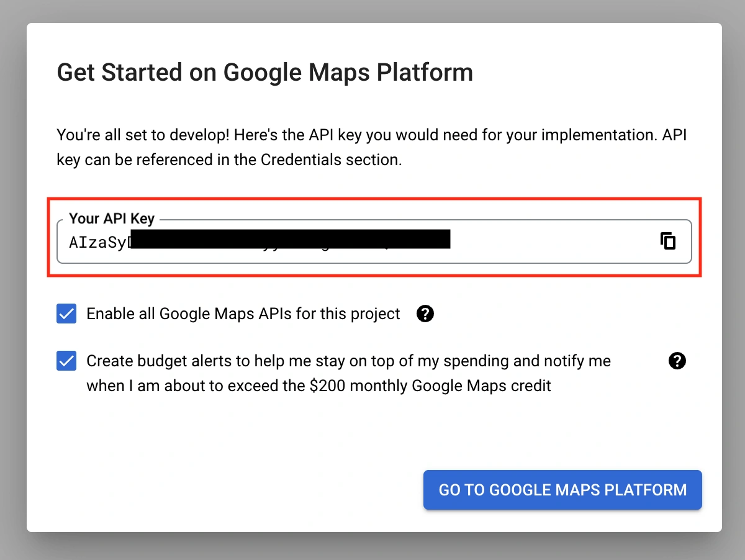Click the 'Get Started on Google Maps Platform' heading
Viewport: 745px width, 560px height.
(x=265, y=73)
